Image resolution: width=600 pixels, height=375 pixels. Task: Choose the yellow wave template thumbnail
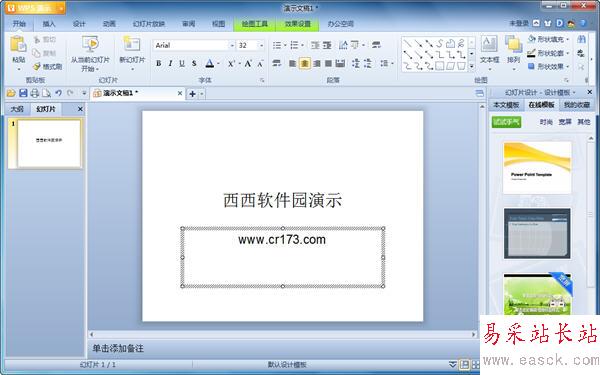pos(537,168)
